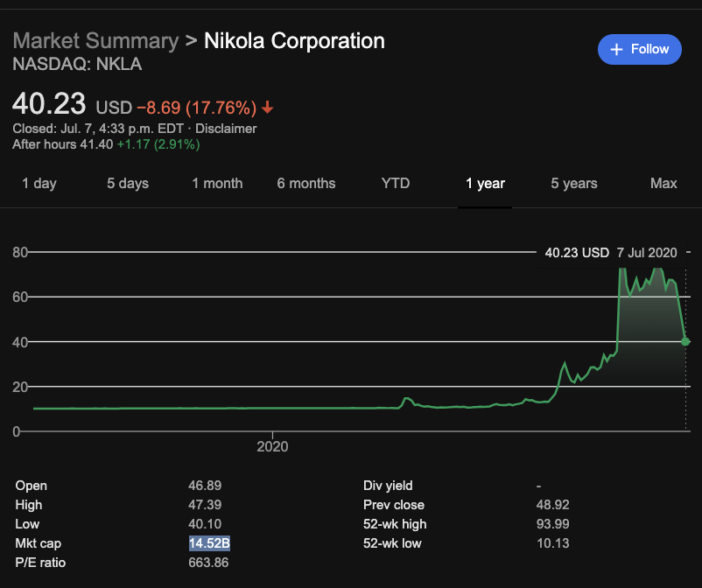Click the Div yield label
702x588 pixels.
[388, 486]
